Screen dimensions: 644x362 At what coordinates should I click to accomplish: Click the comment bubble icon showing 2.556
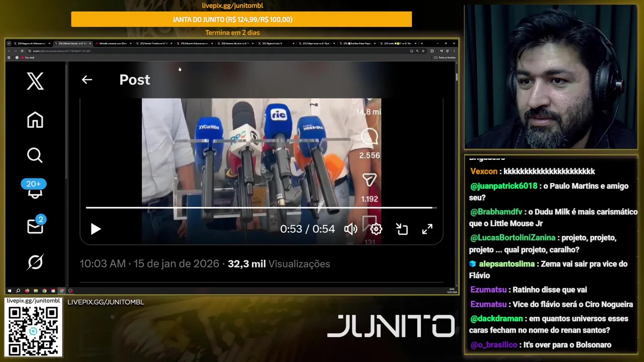coord(369,137)
